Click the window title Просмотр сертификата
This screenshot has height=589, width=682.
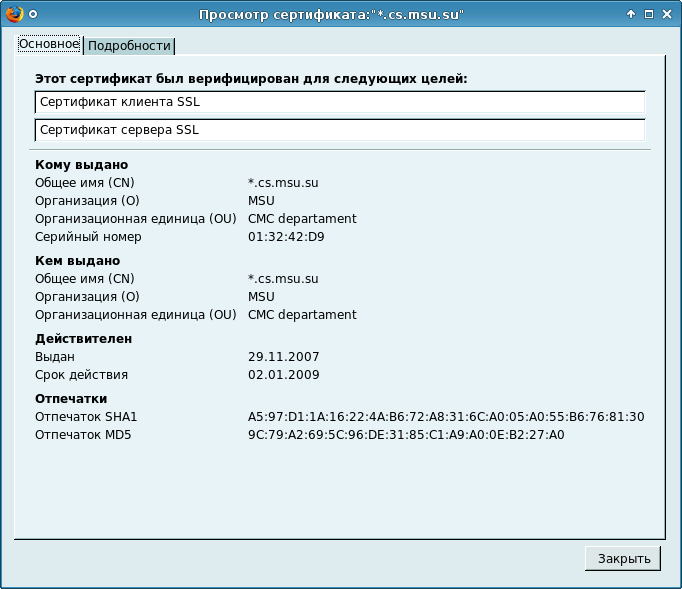[331, 15]
